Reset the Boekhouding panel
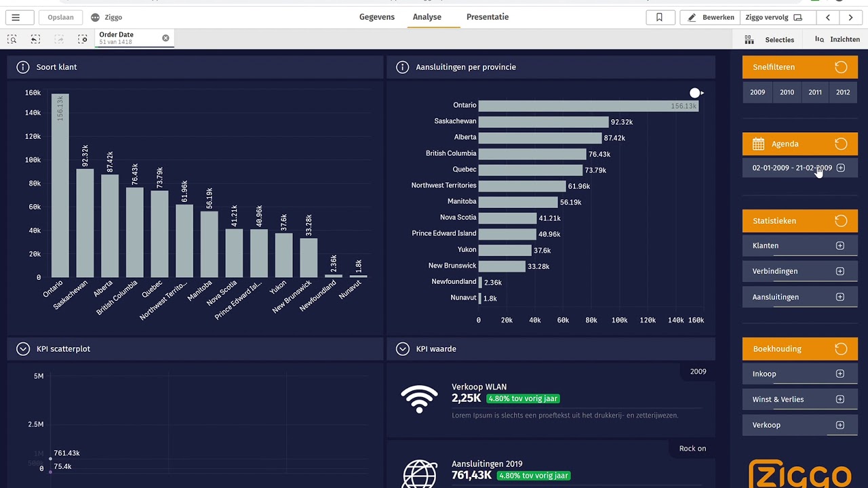Screen dimensions: 868x488 coord(841,348)
